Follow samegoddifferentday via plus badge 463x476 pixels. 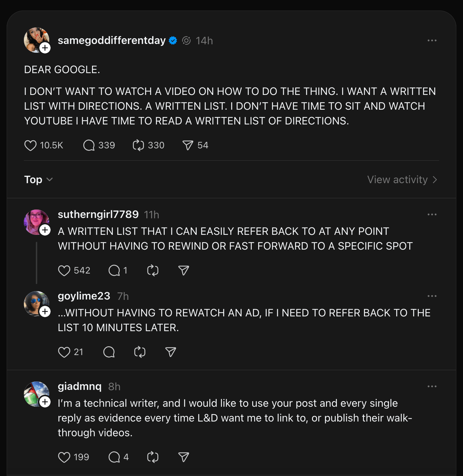point(45,48)
